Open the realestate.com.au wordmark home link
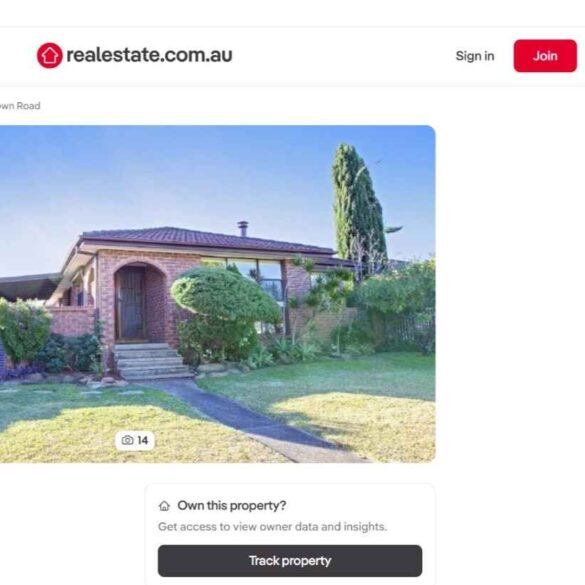The width and height of the screenshot is (585, 585). [149, 55]
